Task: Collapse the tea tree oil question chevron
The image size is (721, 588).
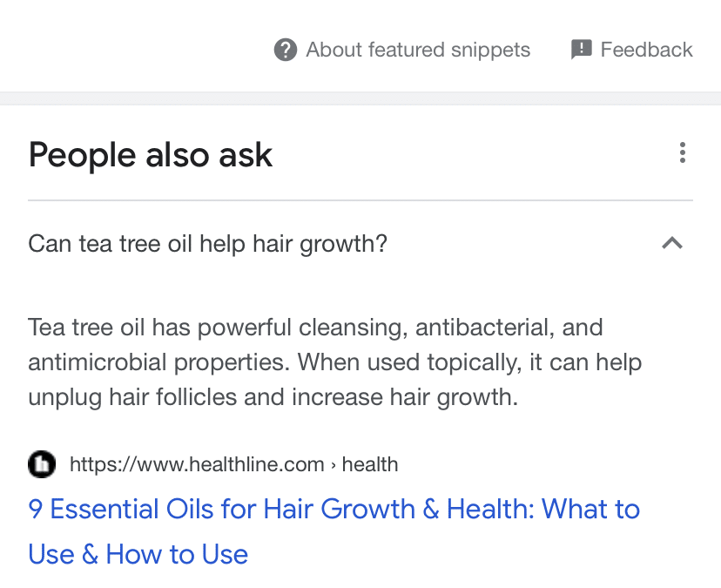Action: [x=671, y=244]
